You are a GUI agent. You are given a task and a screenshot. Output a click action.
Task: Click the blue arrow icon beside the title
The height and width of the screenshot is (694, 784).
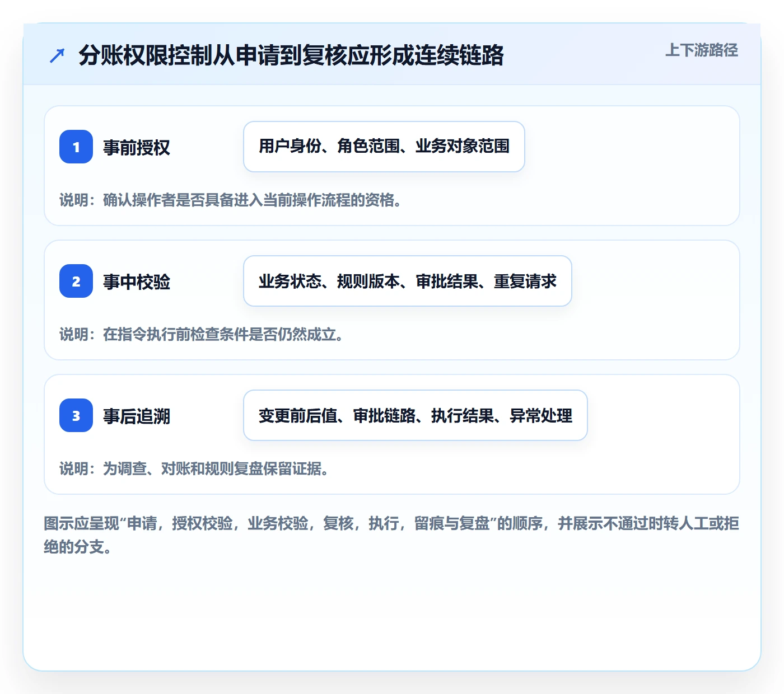click(x=57, y=55)
